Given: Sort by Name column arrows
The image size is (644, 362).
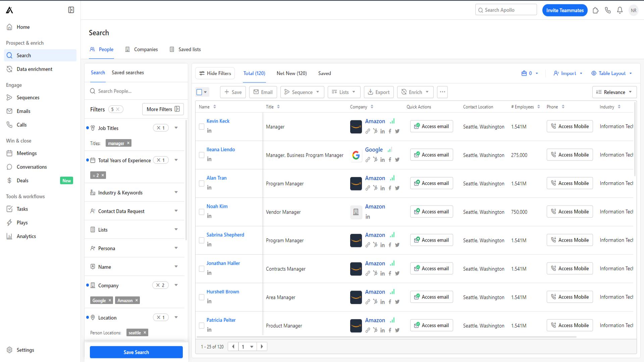Looking at the screenshot, I should (215, 107).
